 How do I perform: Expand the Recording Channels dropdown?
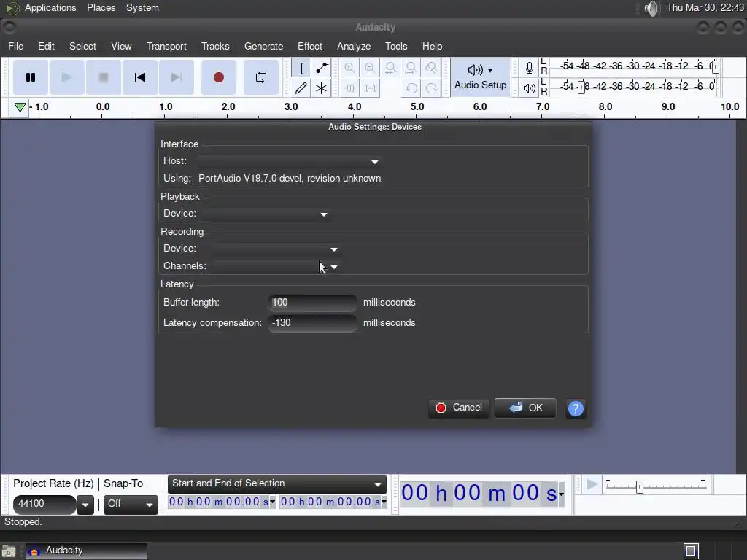coord(276,266)
